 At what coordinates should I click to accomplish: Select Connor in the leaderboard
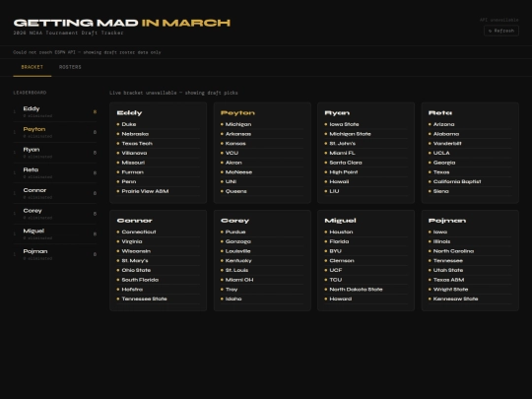[x=55, y=193]
